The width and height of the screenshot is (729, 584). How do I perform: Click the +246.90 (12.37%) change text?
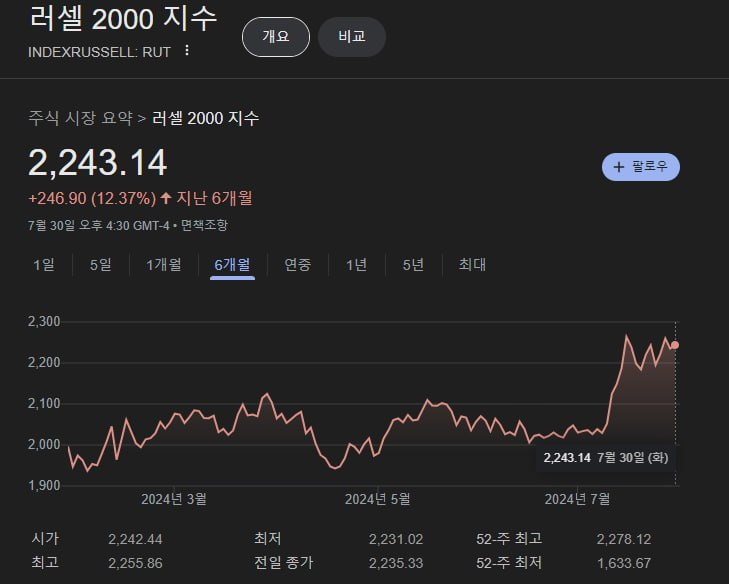pos(92,199)
